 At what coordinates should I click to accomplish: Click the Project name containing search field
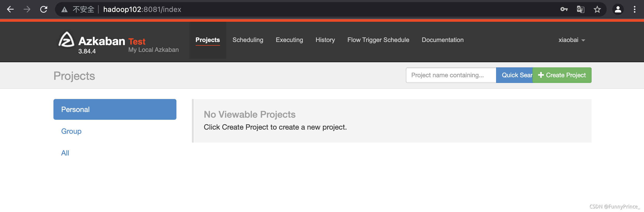(x=451, y=75)
